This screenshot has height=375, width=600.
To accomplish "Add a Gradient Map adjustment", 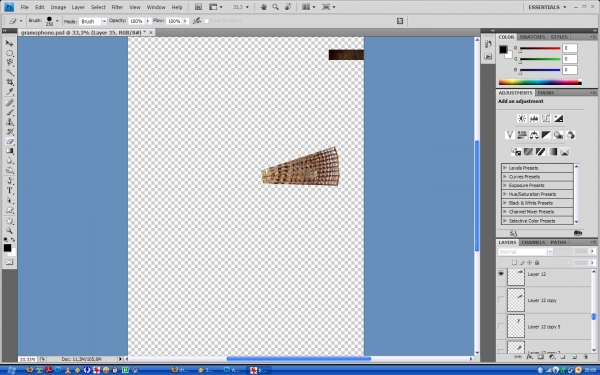I will pyautogui.click(x=553, y=152).
